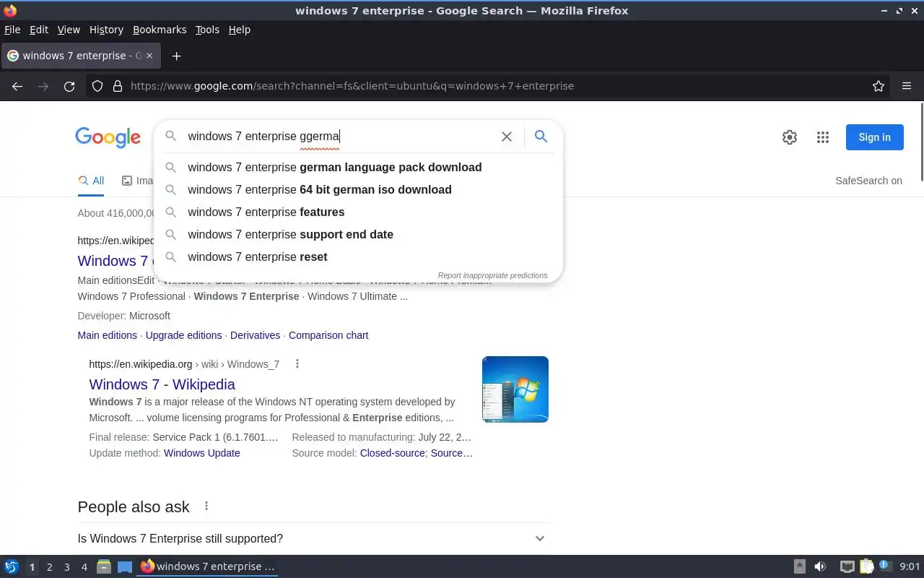Show site security padlock info
Screen dimensions: 924x578
[118, 86]
